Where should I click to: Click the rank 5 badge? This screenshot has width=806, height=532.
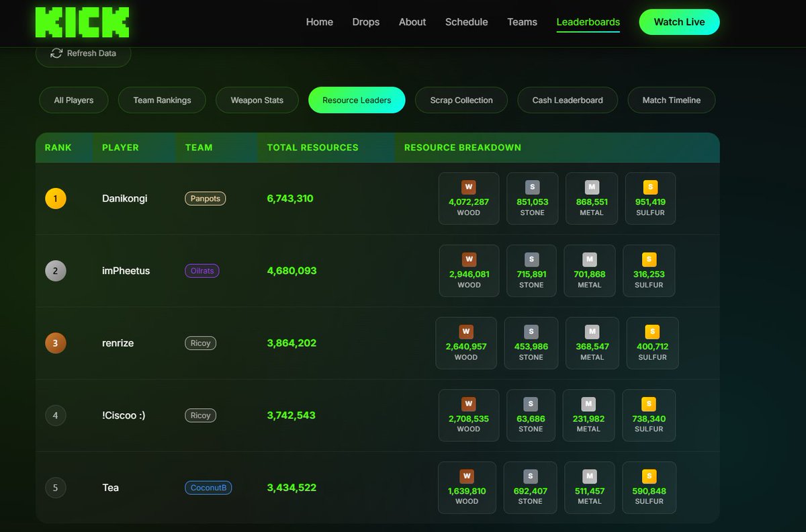[x=56, y=488]
